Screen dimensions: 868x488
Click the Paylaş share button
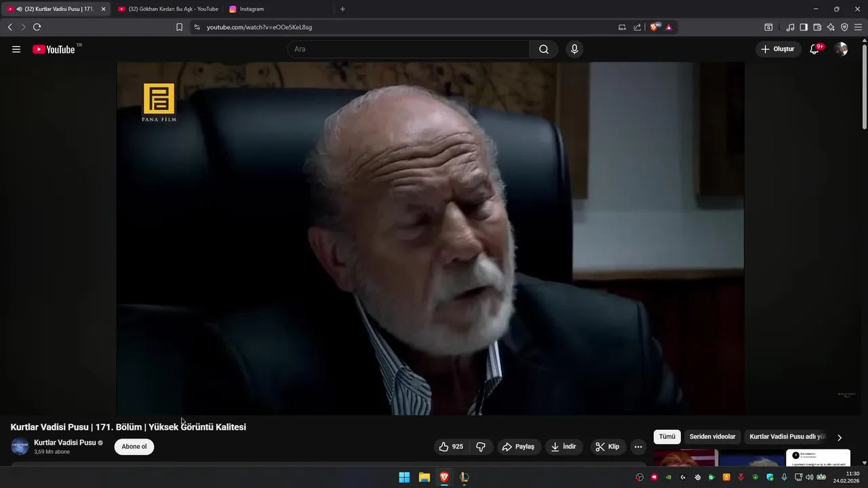point(517,447)
